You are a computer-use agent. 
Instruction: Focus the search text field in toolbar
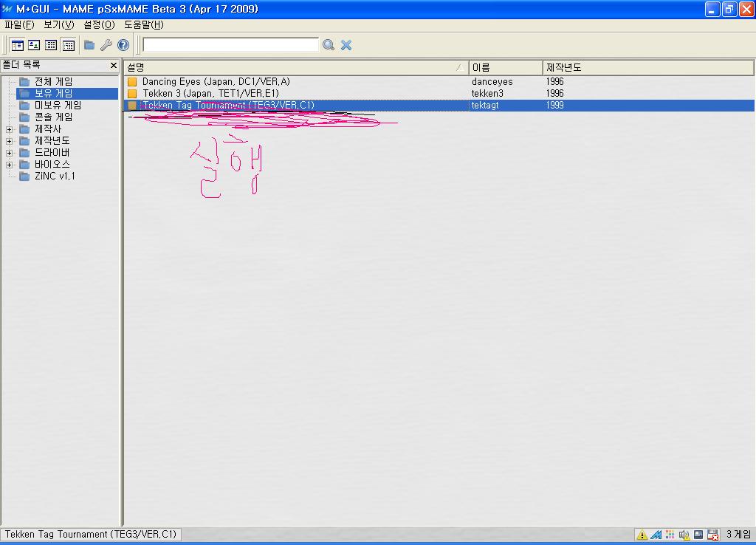(230, 45)
